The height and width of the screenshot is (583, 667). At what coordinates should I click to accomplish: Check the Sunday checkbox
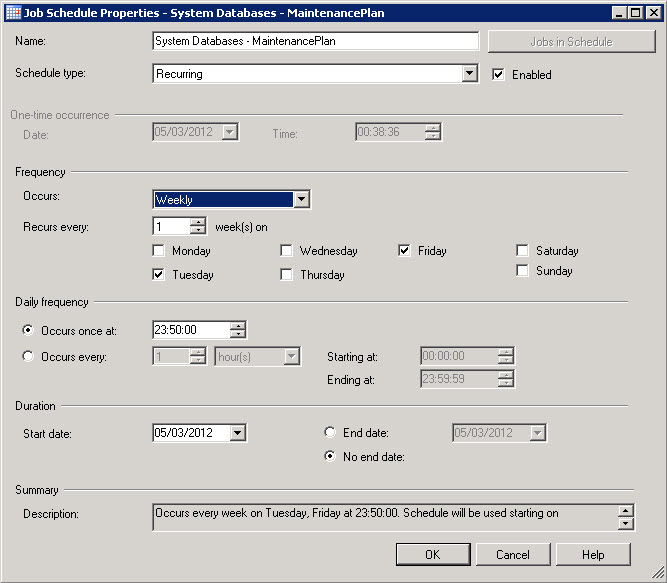(522, 270)
